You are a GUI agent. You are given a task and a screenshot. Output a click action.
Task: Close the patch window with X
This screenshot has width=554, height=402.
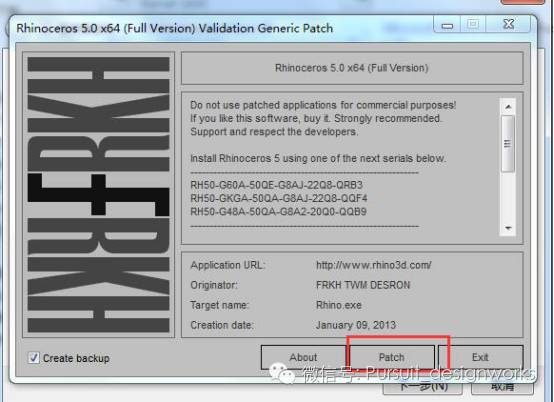508,24
